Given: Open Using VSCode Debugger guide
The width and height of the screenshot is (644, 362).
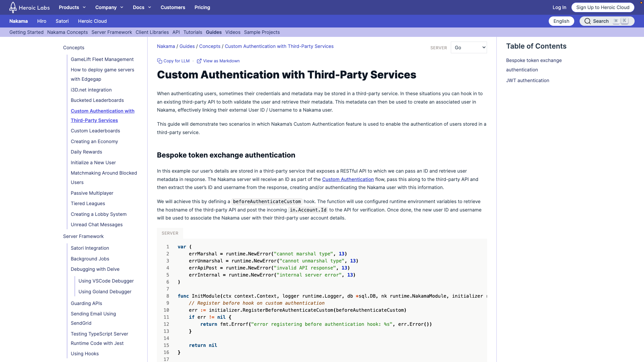Looking at the screenshot, I should (x=106, y=281).
